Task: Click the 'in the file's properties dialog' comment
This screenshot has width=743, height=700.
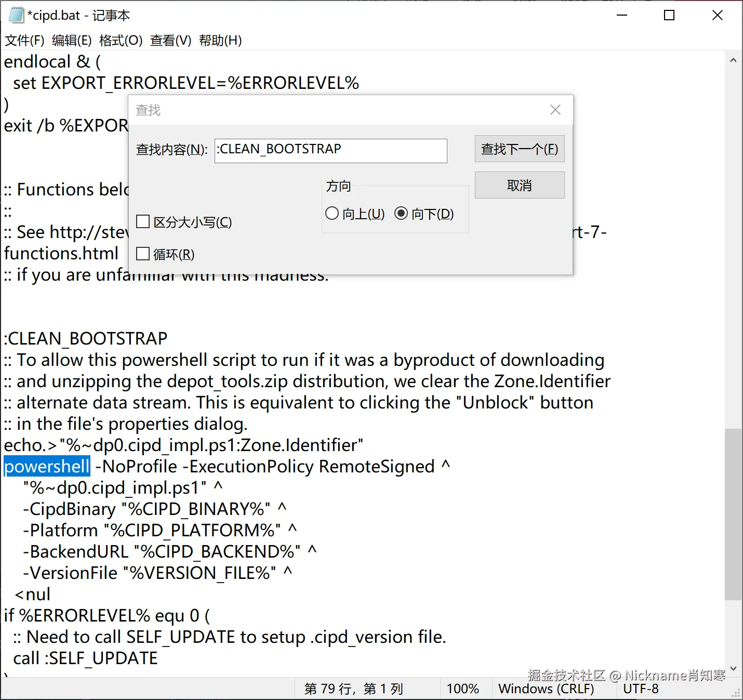Action: (x=126, y=424)
